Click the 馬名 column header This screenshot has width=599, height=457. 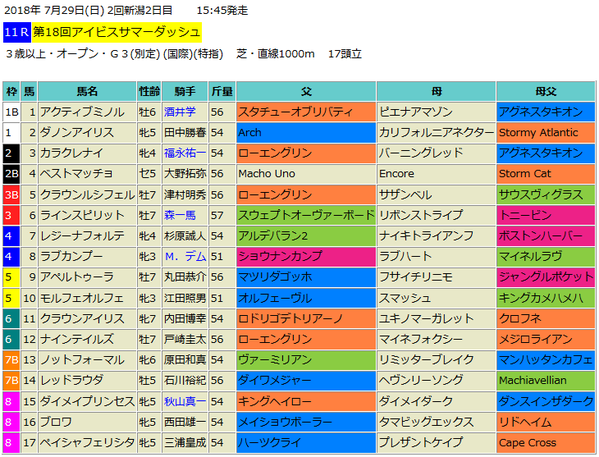click(x=87, y=91)
